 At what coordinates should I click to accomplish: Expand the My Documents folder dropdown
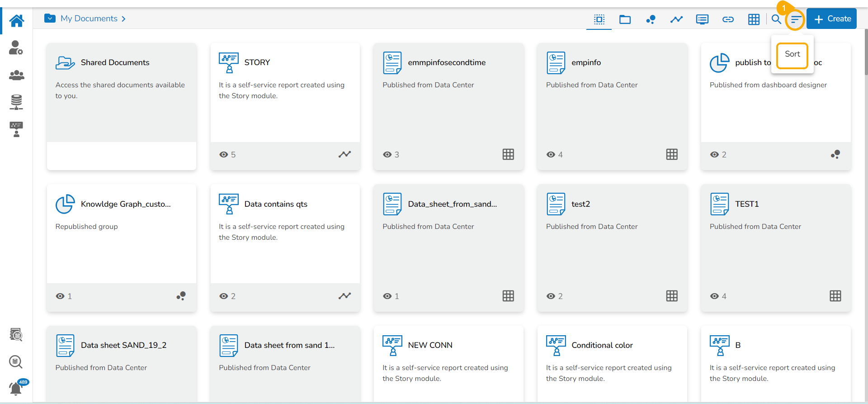(50, 19)
